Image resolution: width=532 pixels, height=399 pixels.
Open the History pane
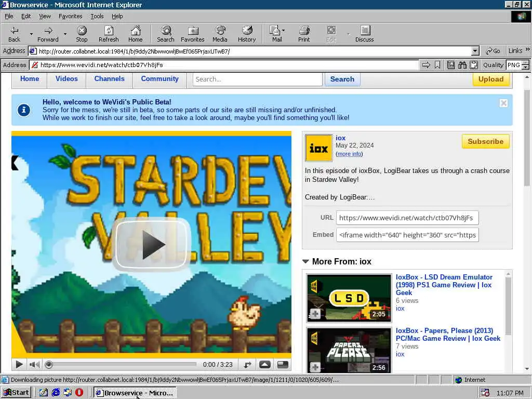click(247, 34)
